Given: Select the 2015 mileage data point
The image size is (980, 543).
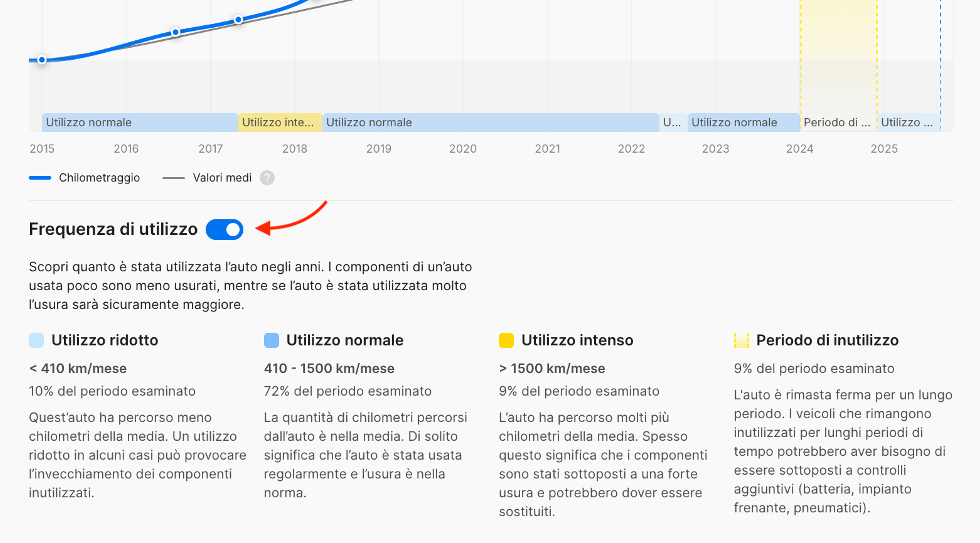Looking at the screenshot, I should 42,60.
